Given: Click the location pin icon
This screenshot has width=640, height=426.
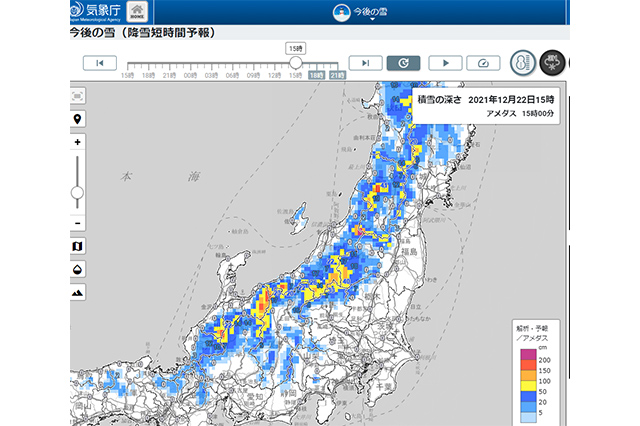Looking at the screenshot, I should pos(78,119).
